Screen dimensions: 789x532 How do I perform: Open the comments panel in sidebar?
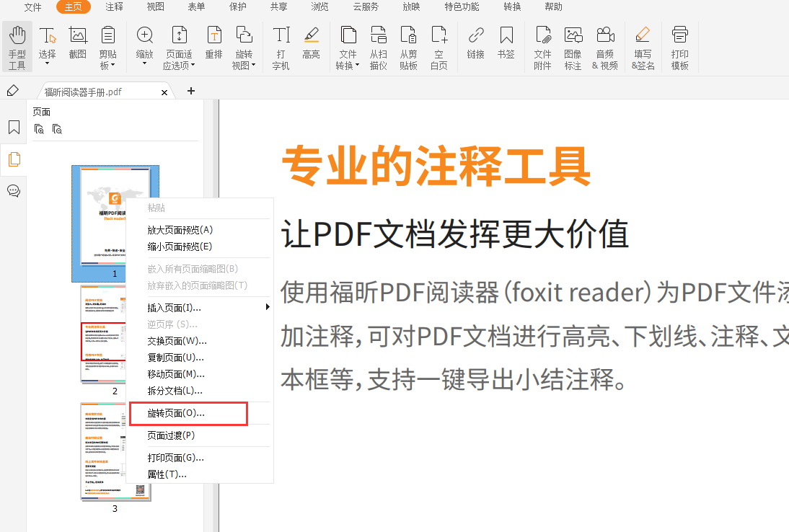pos(14,191)
